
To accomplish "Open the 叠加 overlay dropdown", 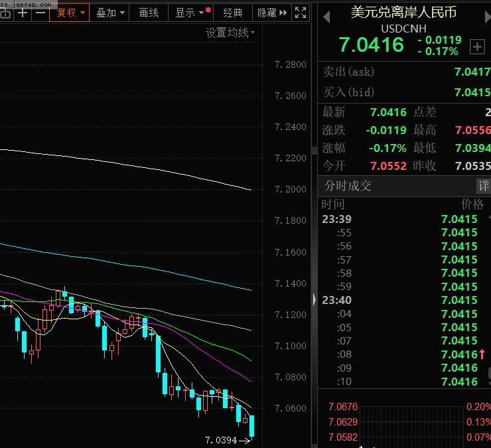I will point(110,13).
